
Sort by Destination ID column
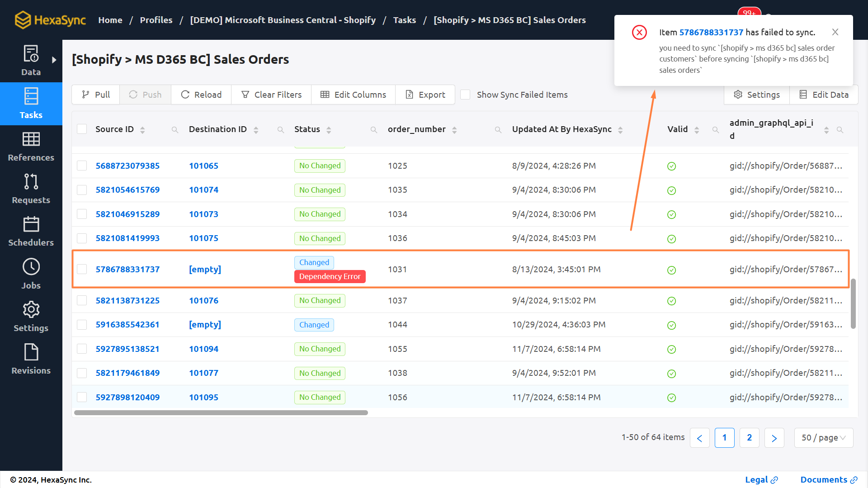point(256,130)
